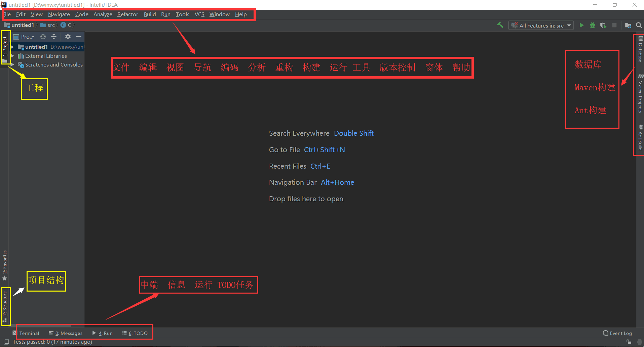Click the Ant Build bug icon
644x347 pixels.
pyautogui.click(x=641, y=127)
